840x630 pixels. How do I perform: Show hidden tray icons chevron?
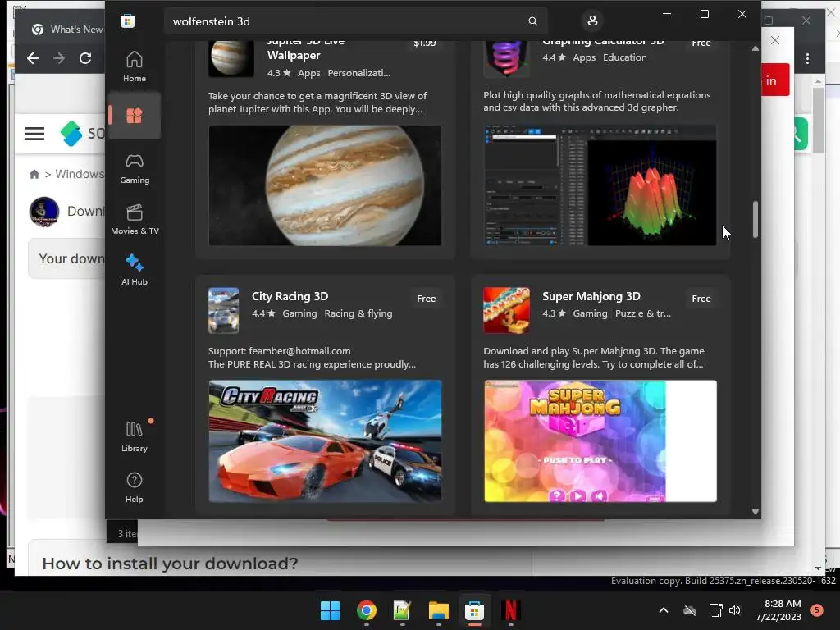[663, 610]
